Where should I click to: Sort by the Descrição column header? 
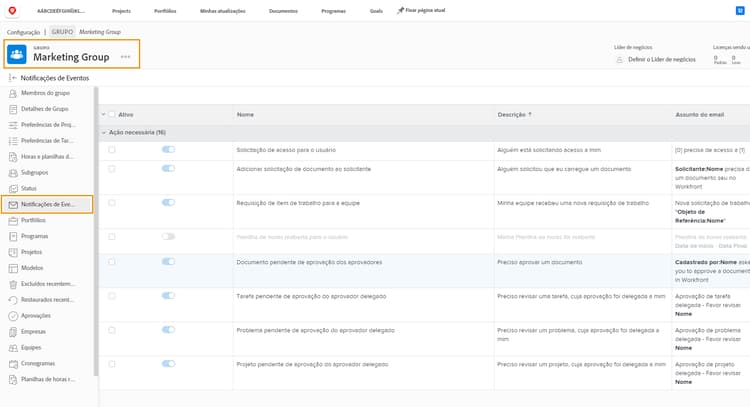(515, 114)
